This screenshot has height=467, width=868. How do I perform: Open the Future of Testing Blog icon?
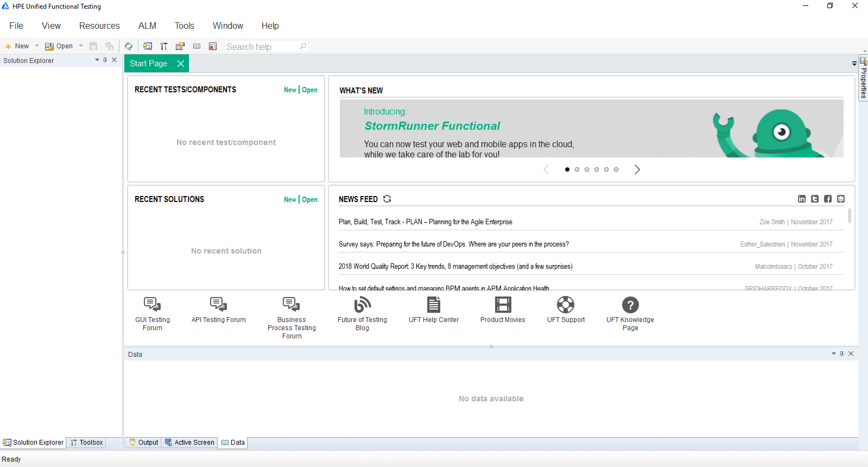[x=362, y=305]
